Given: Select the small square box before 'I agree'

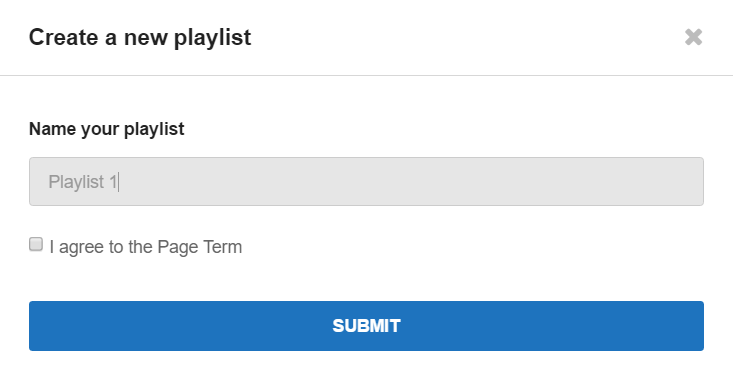Looking at the screenshot, I should point(36,244).
